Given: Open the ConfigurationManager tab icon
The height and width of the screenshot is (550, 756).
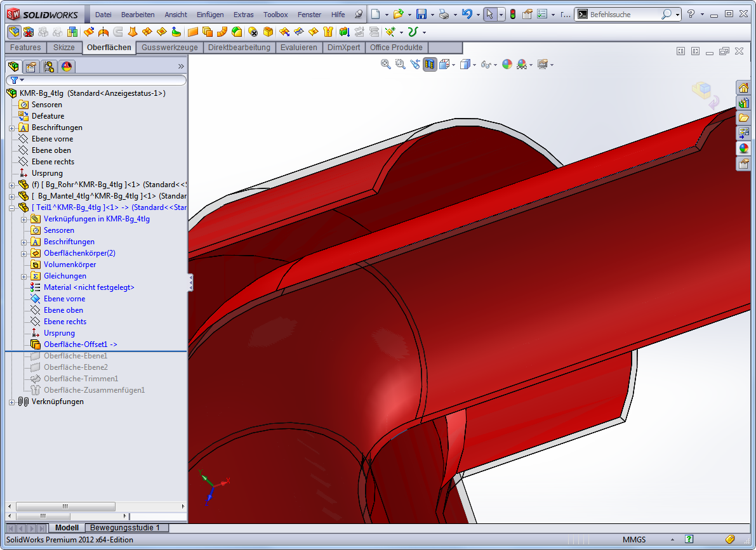Looking at the screenshot, I should coord(49,67).
